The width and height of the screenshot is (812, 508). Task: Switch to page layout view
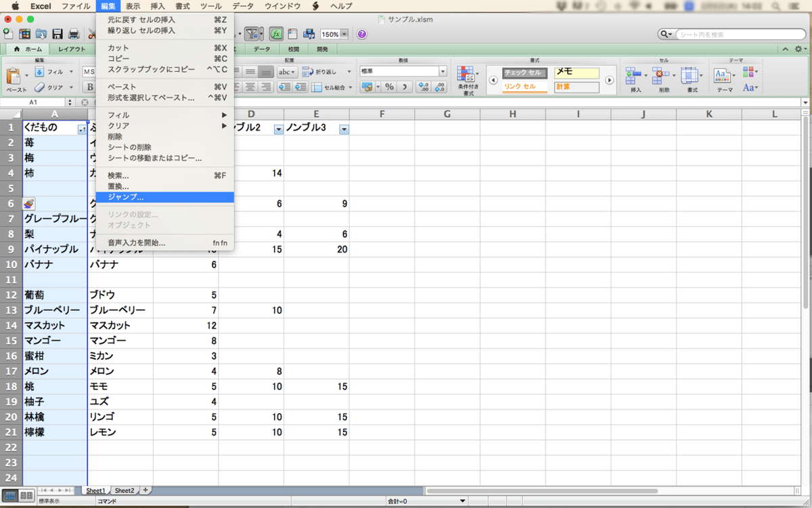pyautogui.click(x=27, y=496)
